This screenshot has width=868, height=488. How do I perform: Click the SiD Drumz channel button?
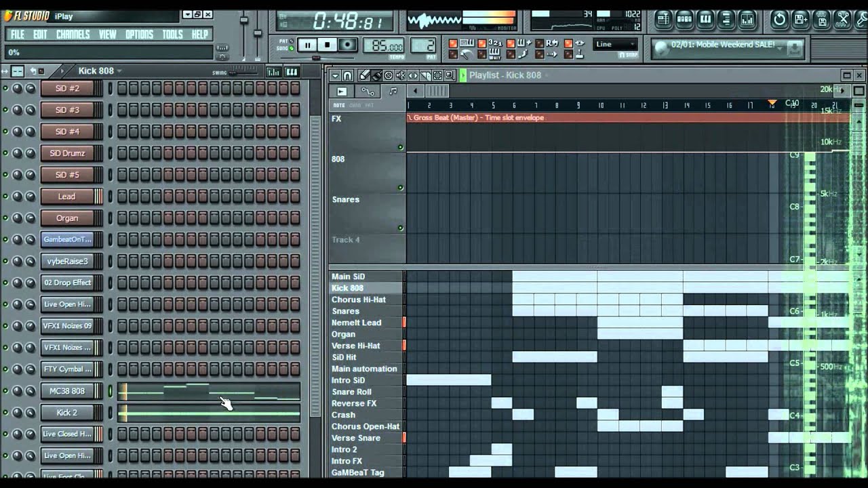[x=67, y=153]
